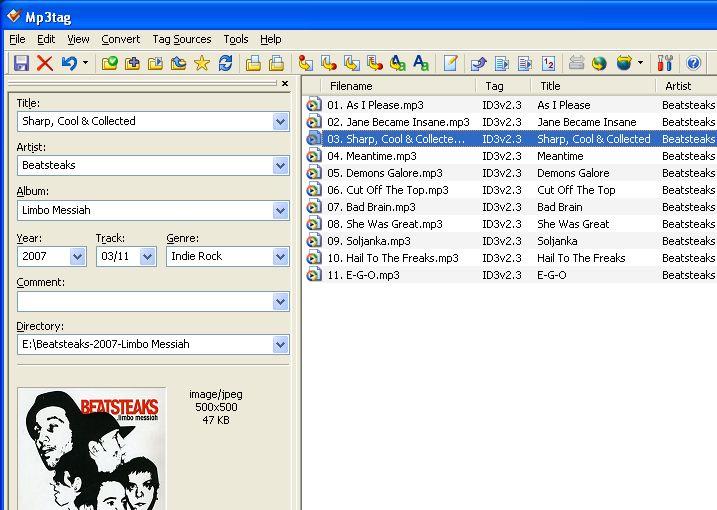Select the file 02. Jane Became Insane.mp3

click(x=398, y=122)
